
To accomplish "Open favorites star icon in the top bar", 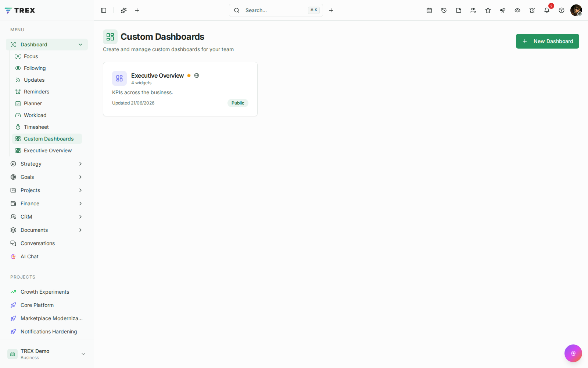I will pos(488,10).
